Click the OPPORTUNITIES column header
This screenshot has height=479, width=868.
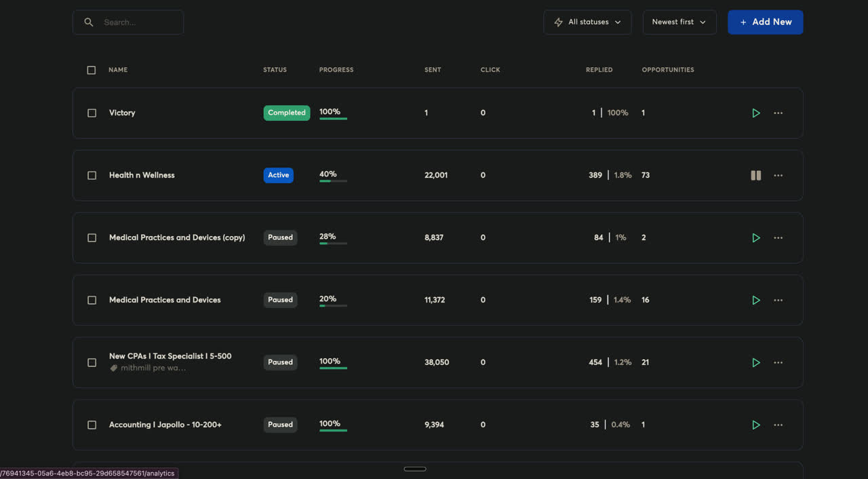668,70
